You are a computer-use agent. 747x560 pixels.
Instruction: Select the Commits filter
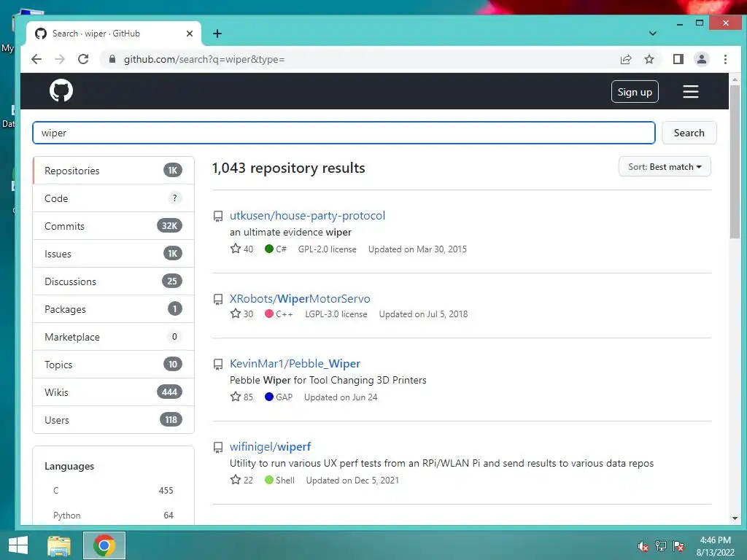click(113, 226)
